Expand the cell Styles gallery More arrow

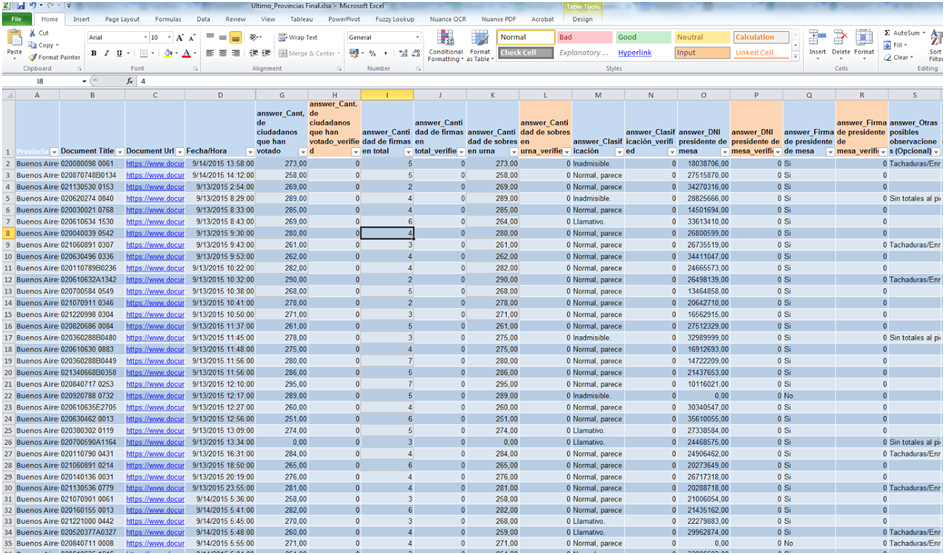[x=796, y=57]
